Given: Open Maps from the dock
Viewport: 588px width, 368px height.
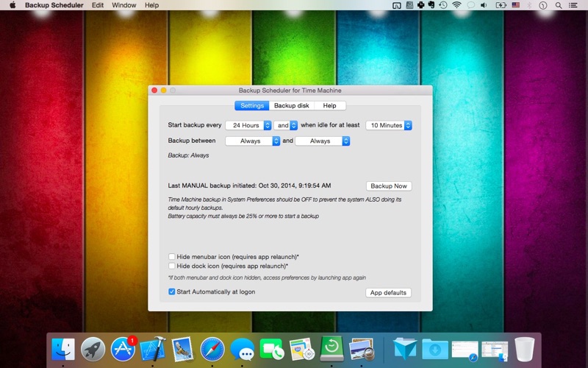Looking at the screenshot, I should (302, 349).
